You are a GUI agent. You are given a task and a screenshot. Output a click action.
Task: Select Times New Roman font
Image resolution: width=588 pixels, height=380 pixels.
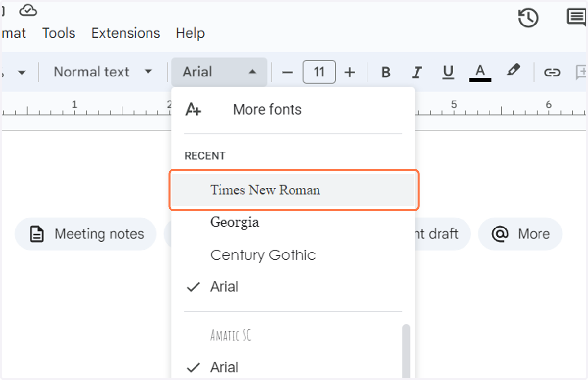(x=293, y=190)
